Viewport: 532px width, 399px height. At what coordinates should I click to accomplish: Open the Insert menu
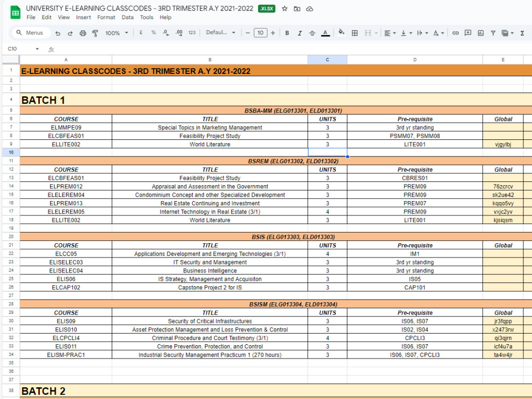(x=84, y=18)
